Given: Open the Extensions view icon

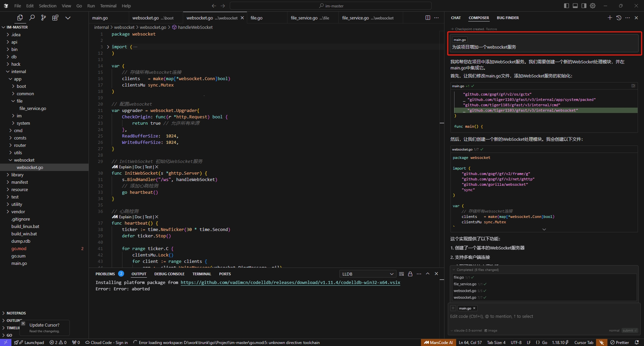Looking at the screenshot, I should pyautogui.click(x=55, y=18).
